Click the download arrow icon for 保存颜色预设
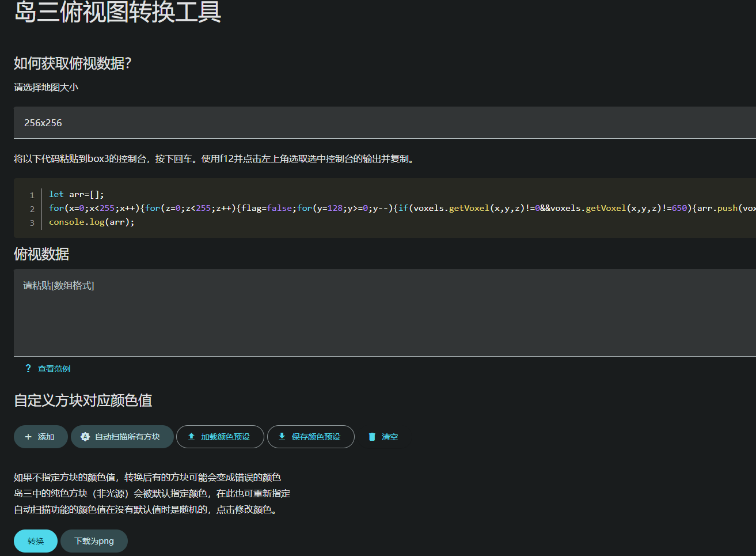The height and width of the screenshot is (556, 756). click(x=282, y=437)
